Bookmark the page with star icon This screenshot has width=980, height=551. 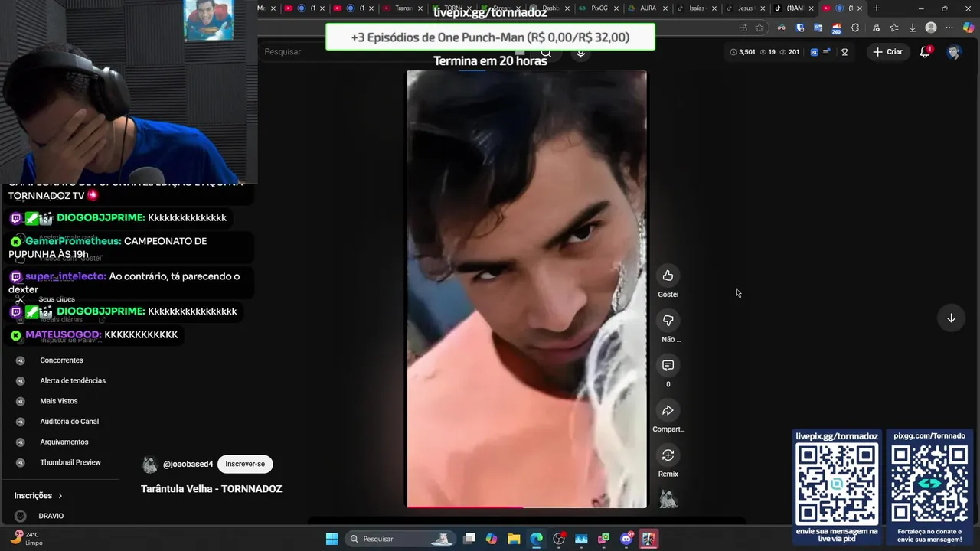tap(759, 28)
